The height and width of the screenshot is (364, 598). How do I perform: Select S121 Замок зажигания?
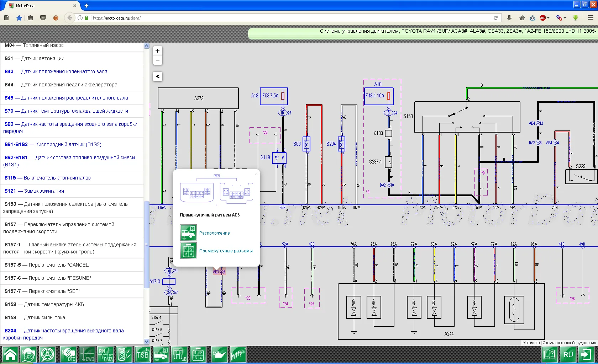(72, 191)
